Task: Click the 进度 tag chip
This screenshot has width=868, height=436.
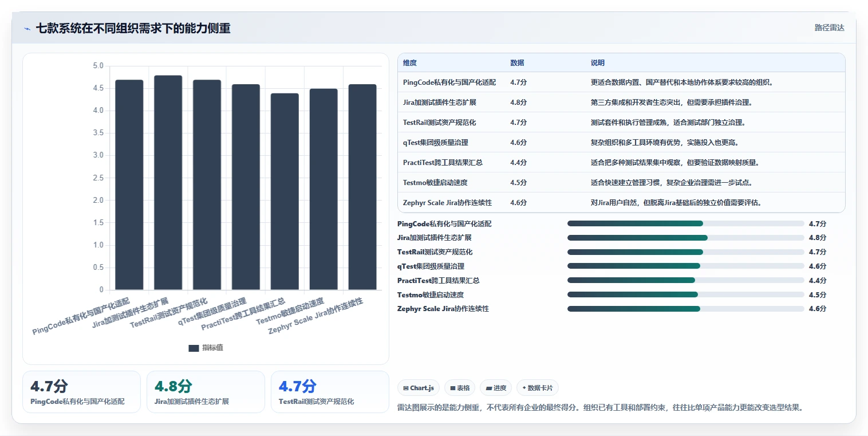Action: pos(496,388)
